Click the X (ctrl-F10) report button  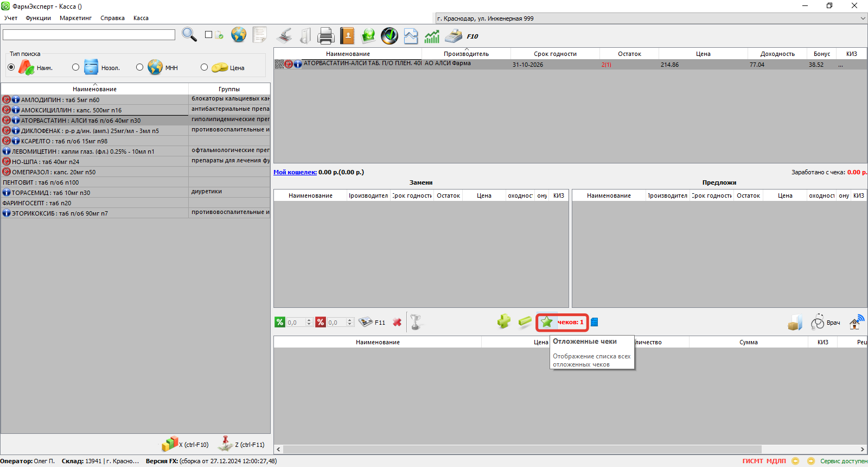[x=186, y=444]
